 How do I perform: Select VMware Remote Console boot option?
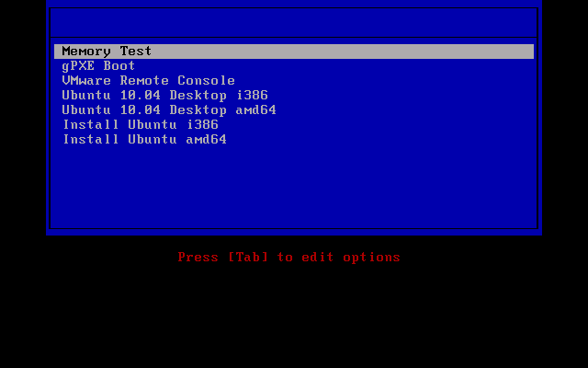148,81
